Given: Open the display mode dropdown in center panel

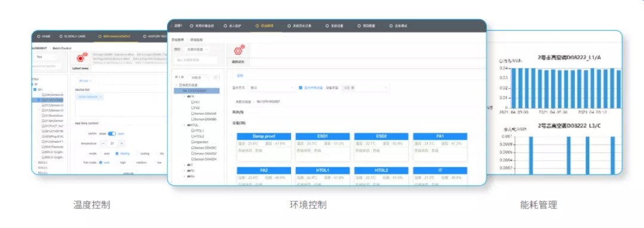Looking at the screenshot, I should click(271, 88).
